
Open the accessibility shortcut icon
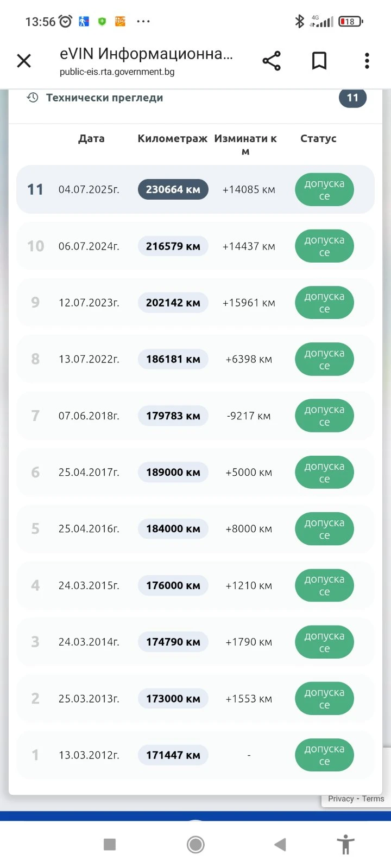click(x=345, y=845)
